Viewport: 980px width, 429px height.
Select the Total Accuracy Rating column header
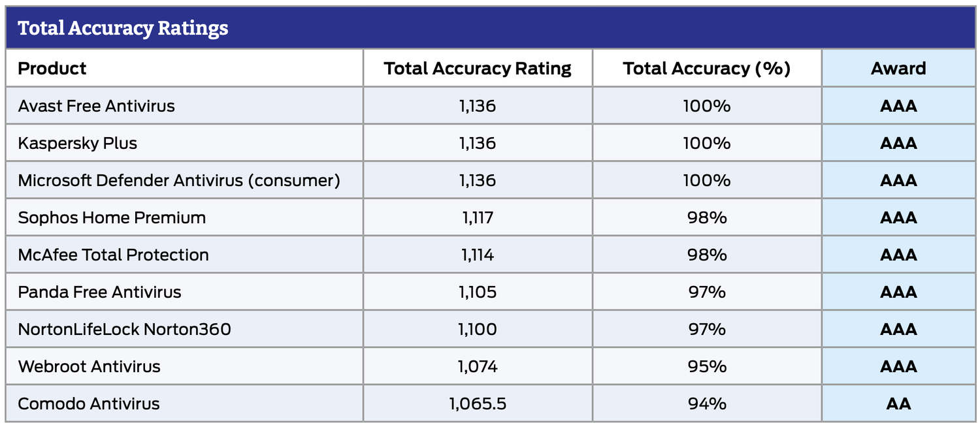coord(478,69)
